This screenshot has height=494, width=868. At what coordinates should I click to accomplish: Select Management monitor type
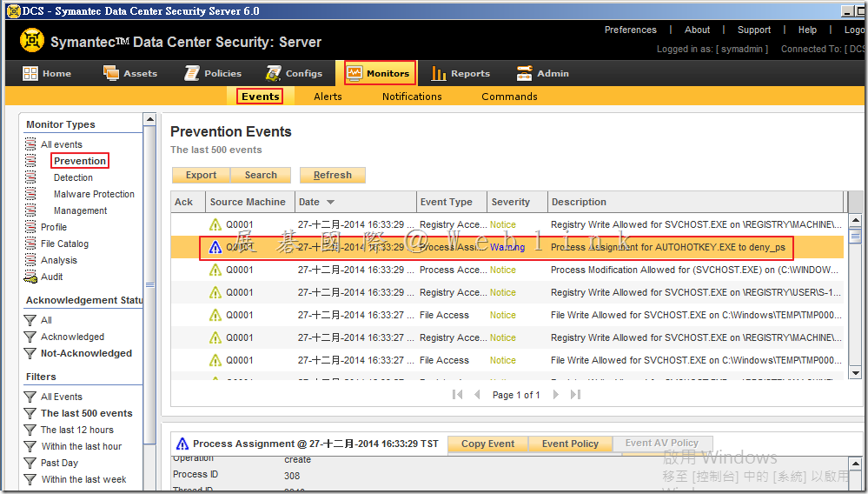pyautogui.click(x=80, y=211)
